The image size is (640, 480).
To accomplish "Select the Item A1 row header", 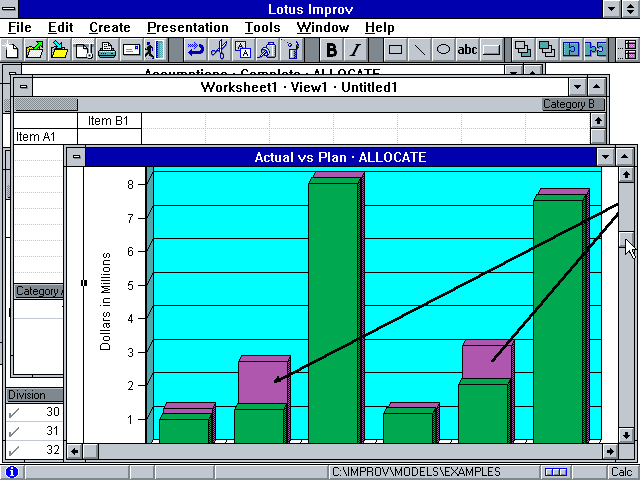I will [x=45, y=136].
